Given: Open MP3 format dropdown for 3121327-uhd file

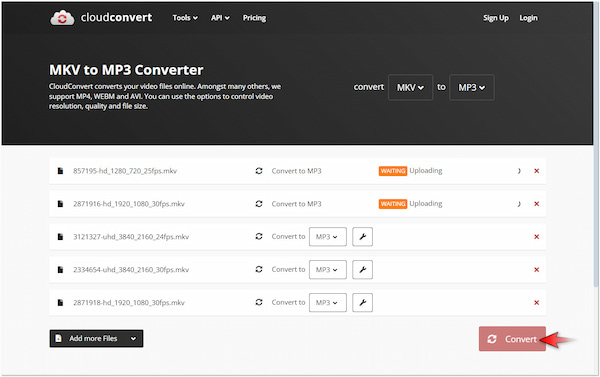Looking at the screenshot, I should click(x=328, y=237).
